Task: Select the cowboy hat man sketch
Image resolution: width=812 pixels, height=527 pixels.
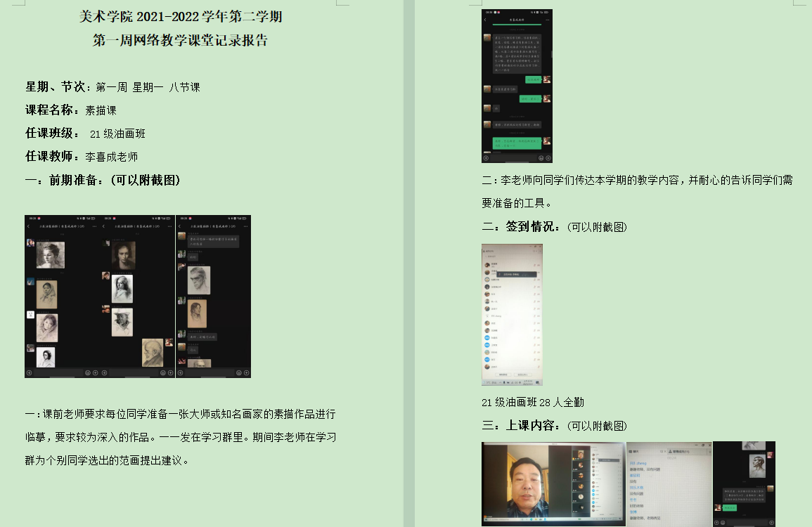Action: 122,322
